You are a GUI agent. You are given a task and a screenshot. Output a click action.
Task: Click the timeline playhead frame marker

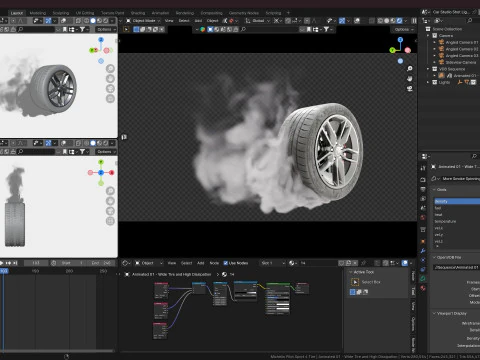tap(4, 271)
